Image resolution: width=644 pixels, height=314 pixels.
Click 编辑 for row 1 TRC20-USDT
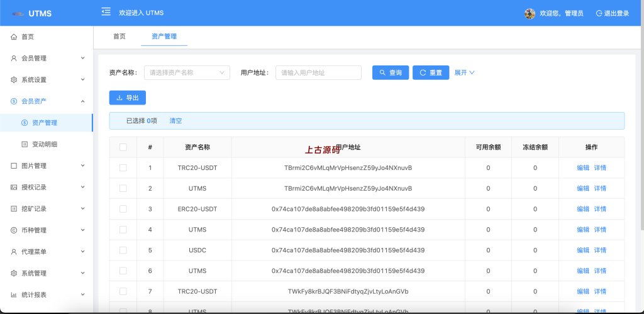[583, 167]
